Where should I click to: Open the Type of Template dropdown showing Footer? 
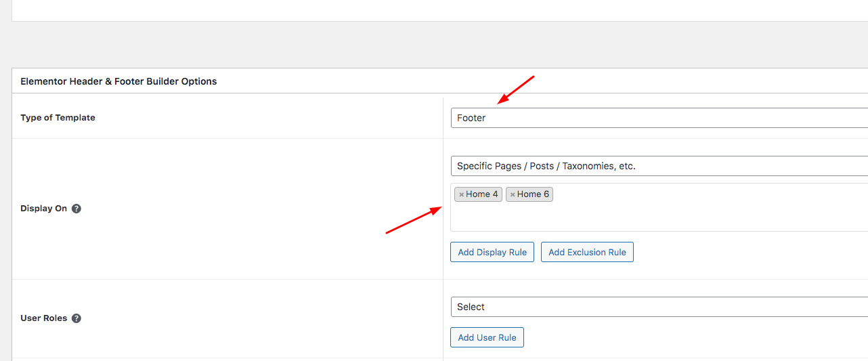pos(659,118)
